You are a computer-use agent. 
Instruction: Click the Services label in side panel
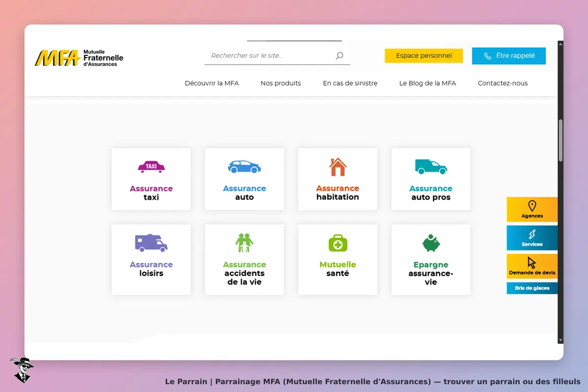click(x=532, y=245)
